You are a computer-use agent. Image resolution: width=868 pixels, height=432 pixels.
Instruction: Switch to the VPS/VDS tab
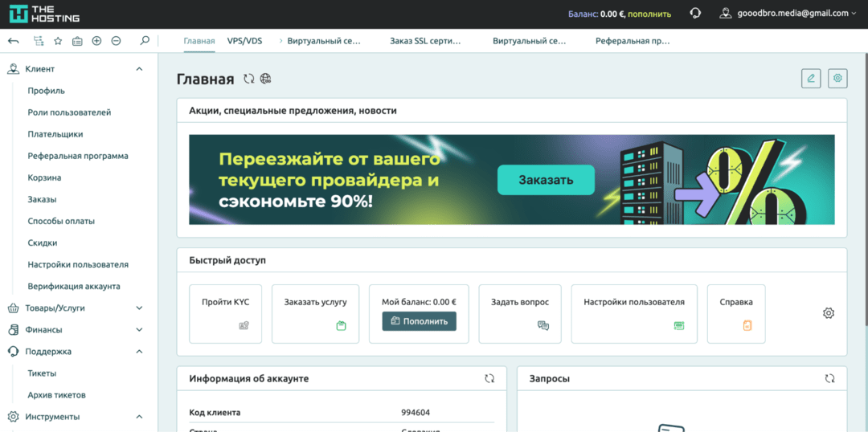[x=244, y=41]
